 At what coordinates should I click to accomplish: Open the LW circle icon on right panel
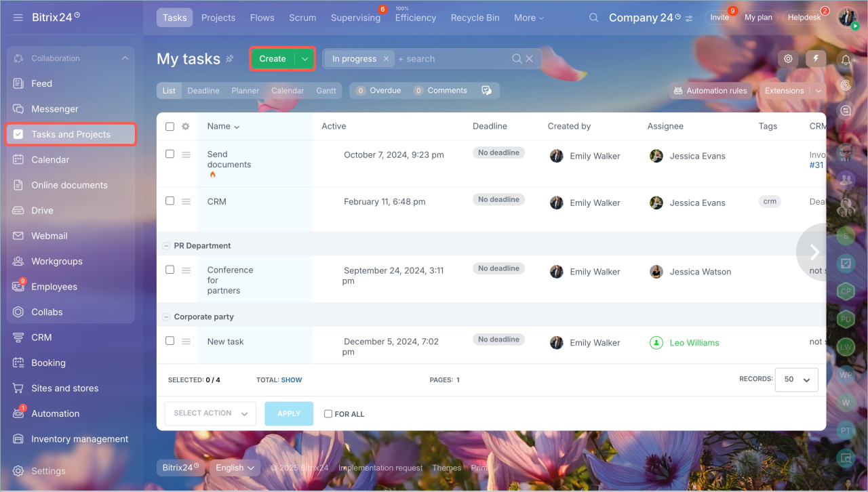(846, 347)
